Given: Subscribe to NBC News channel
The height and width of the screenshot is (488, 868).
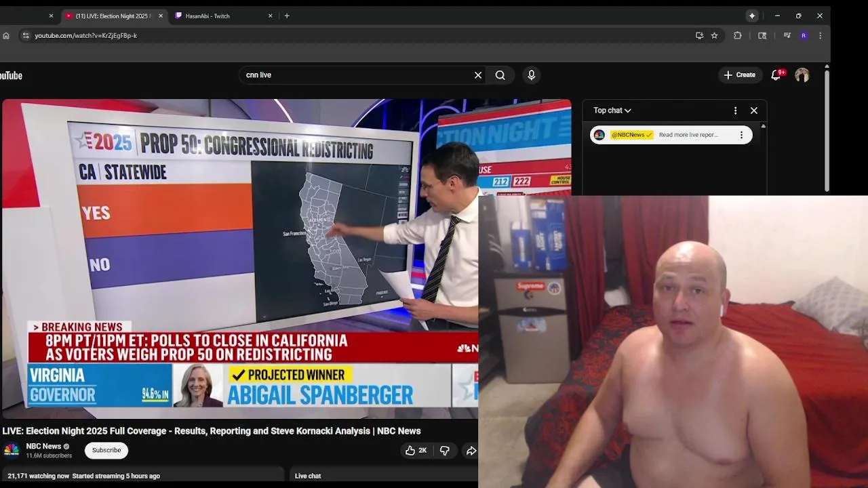Looking at the screenshot, I should [x=106, y=451].
